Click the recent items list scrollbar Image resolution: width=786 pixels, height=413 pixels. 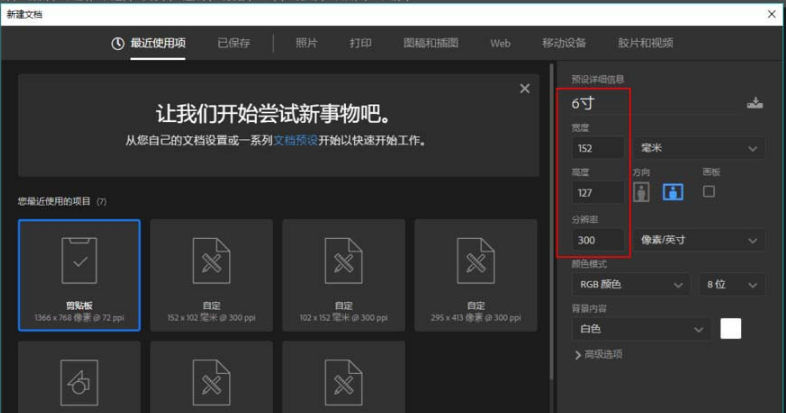point(551,221)
